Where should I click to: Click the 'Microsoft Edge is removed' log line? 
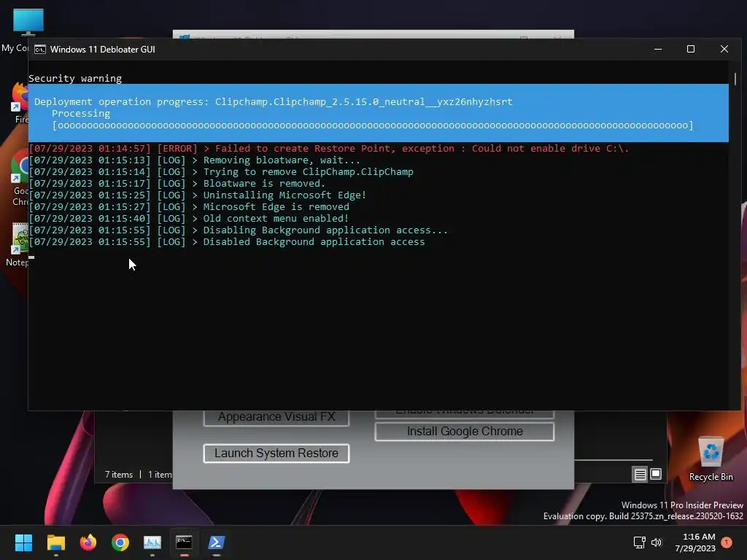189,206
